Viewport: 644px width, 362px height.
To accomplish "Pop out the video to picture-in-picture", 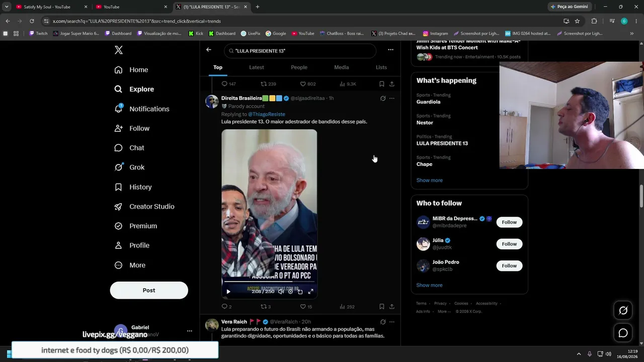I will coord(300,292).
